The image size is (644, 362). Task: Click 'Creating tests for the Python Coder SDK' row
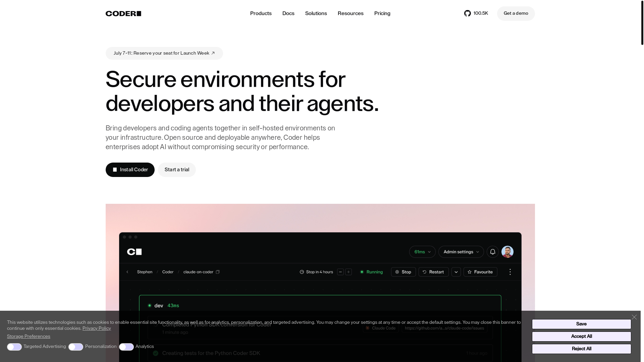(x=320, y=353)
